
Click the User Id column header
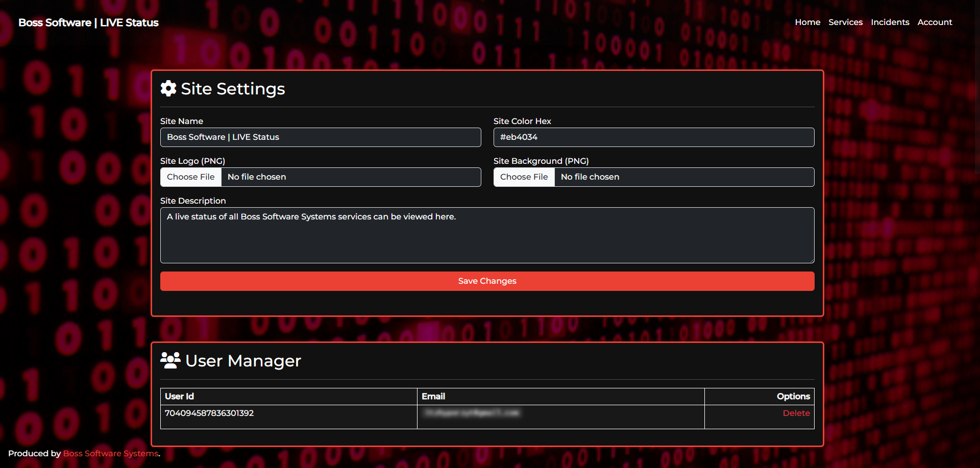289,397
